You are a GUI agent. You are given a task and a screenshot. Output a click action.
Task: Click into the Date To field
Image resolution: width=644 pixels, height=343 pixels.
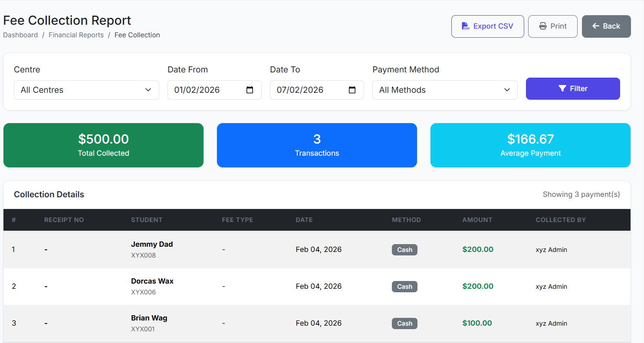pyautogui.click(x=306, y=90)
